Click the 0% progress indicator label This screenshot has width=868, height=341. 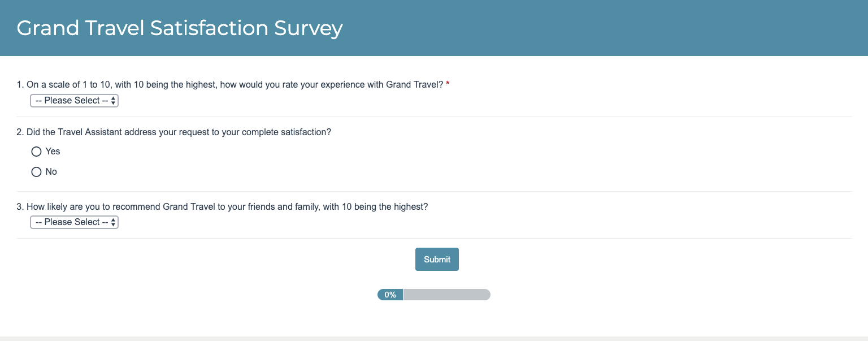[390, 295]
